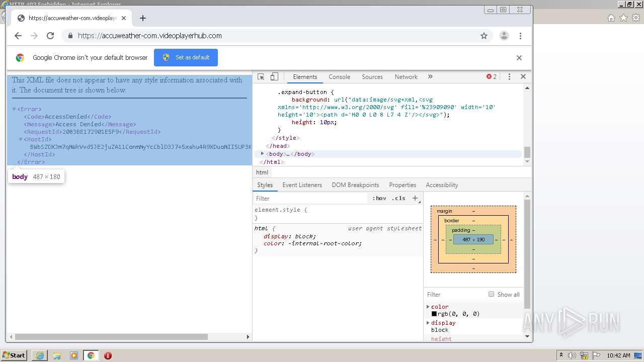This screenshot has height=362, width=644.
Task: Enable the Show all checkbox
Action: [491, 294]
